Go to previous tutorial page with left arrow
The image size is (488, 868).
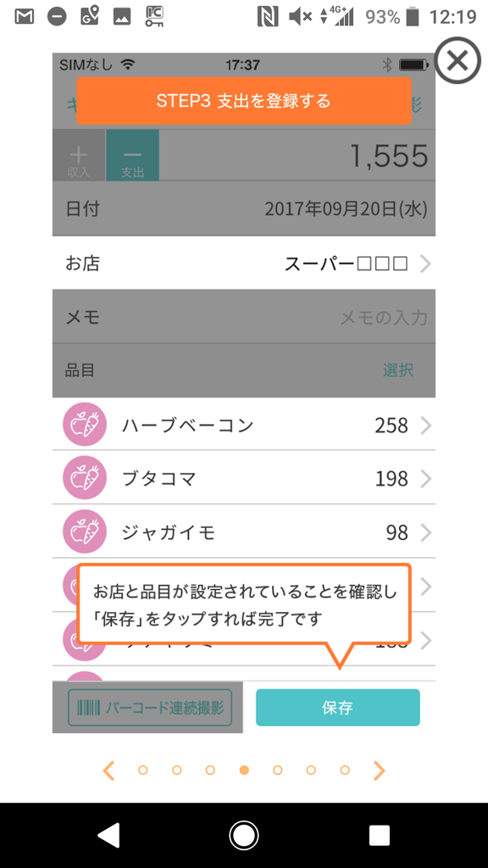(108, 771)
